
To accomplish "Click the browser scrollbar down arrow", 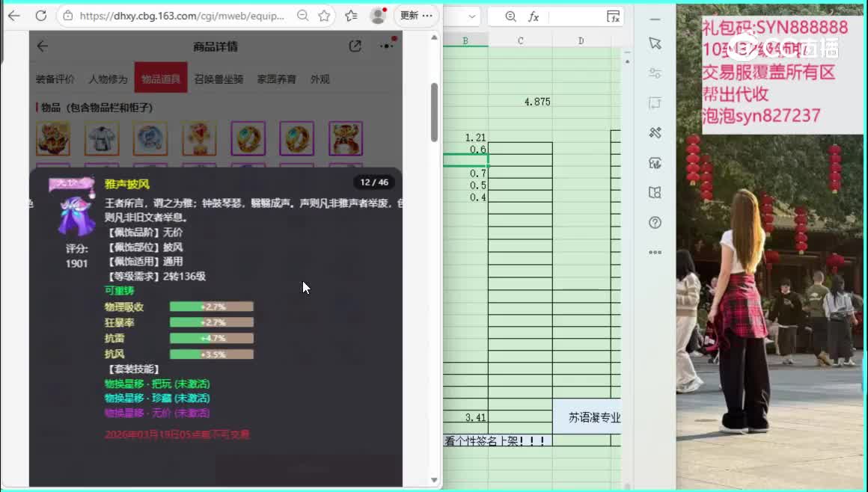I will tap(434, 480).
